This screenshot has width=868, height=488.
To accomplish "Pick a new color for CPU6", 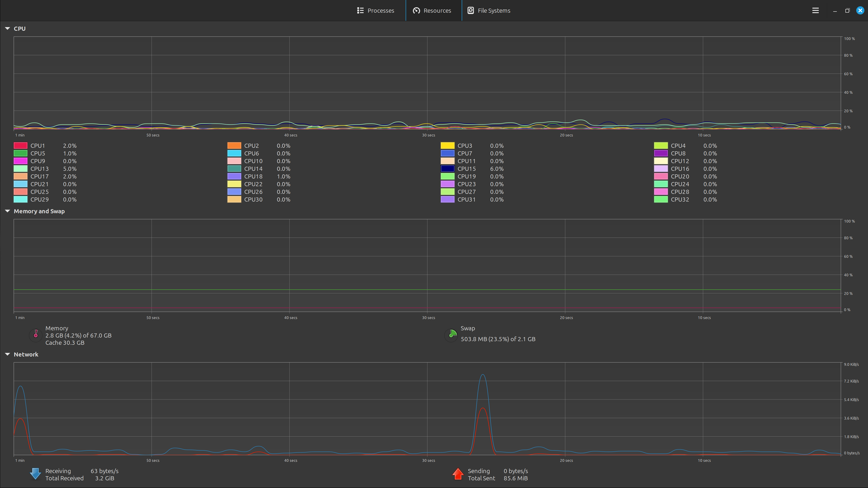I will click(234, 153).
